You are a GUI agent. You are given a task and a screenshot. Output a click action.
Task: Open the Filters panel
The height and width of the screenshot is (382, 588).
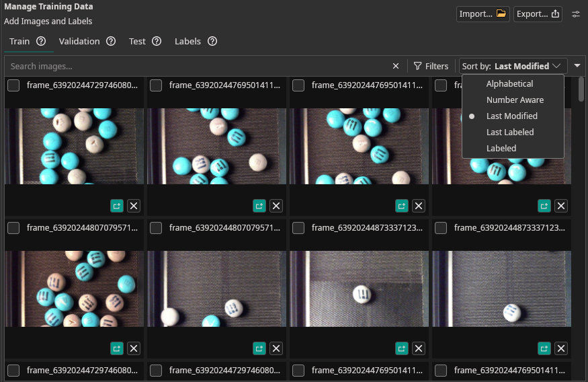(431, 67)
